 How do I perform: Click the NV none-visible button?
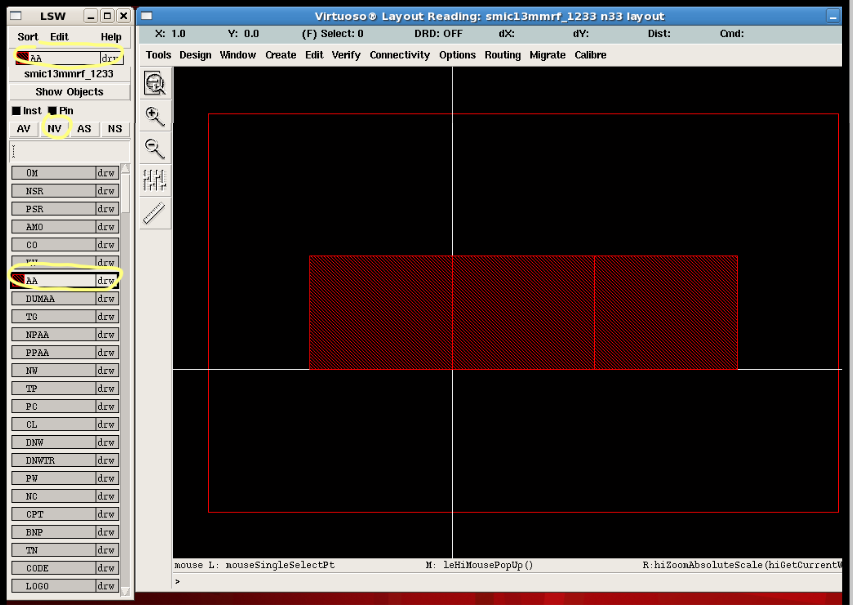pyautogui.click(x=54, y=129)
